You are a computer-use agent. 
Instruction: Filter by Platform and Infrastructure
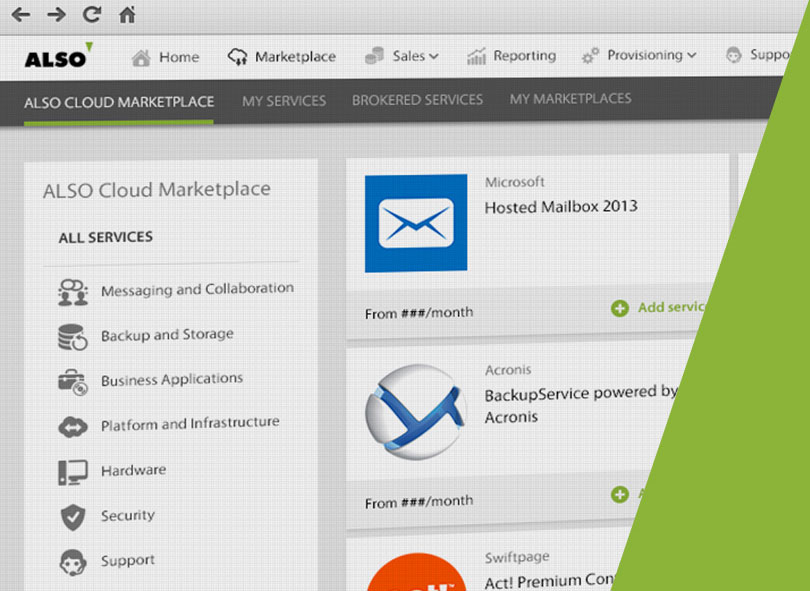[190, 424]
